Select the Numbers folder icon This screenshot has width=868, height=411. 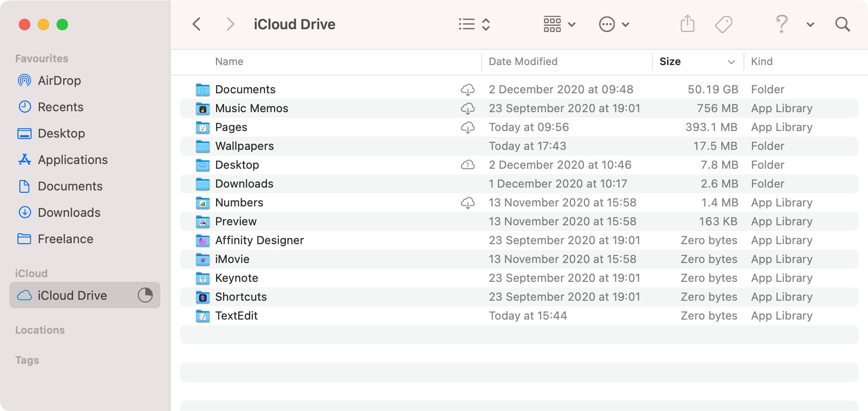click(x=203, y=203)
